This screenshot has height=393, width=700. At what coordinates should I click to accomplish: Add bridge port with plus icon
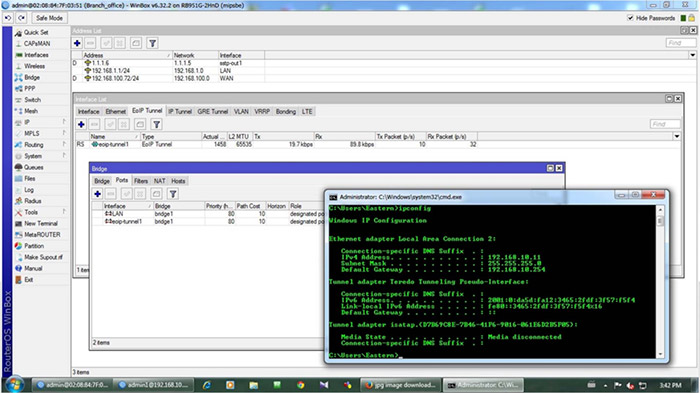(x=97, y=194)
